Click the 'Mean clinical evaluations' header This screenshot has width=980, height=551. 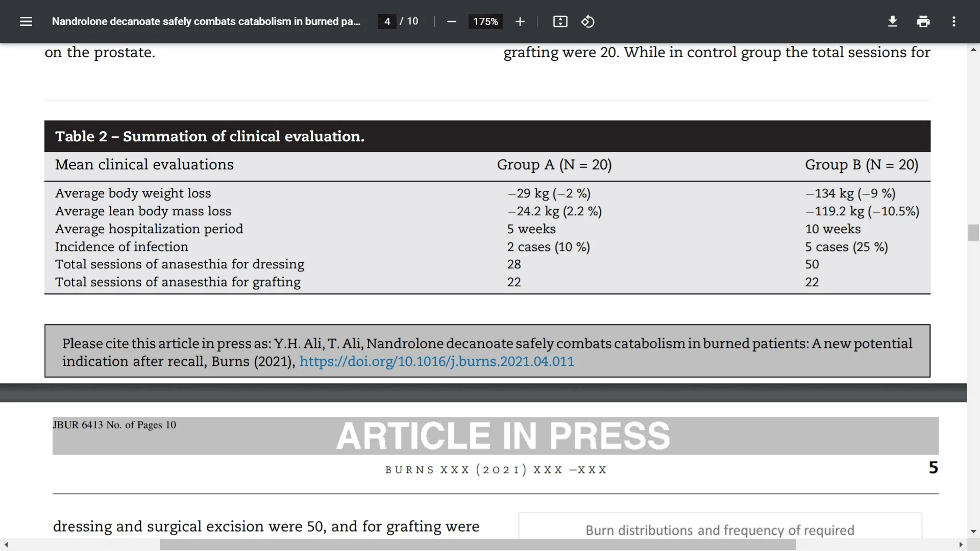(144, 165)
